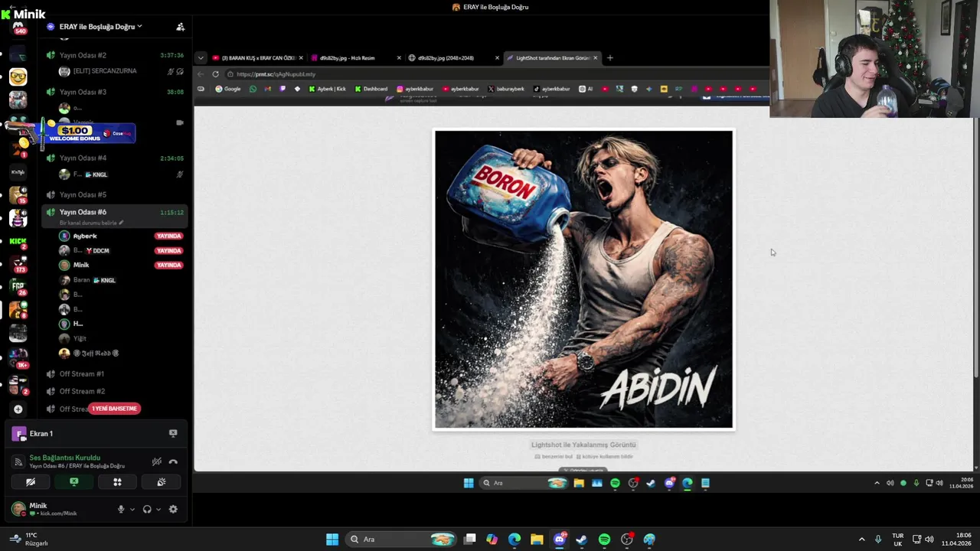The height and width of the screenshot is (551, 980).
Task: Add a server with plus icon
Action: click(18, 409)
